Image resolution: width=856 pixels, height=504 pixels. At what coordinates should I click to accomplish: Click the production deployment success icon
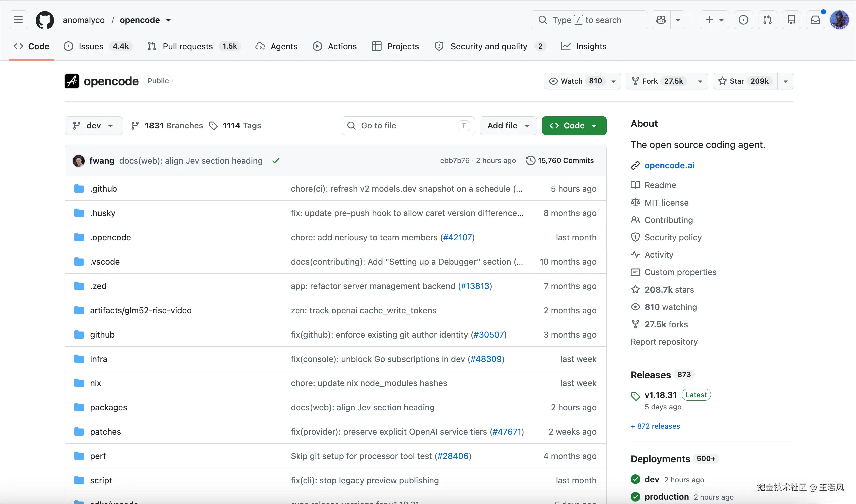(x=635, y=497)
